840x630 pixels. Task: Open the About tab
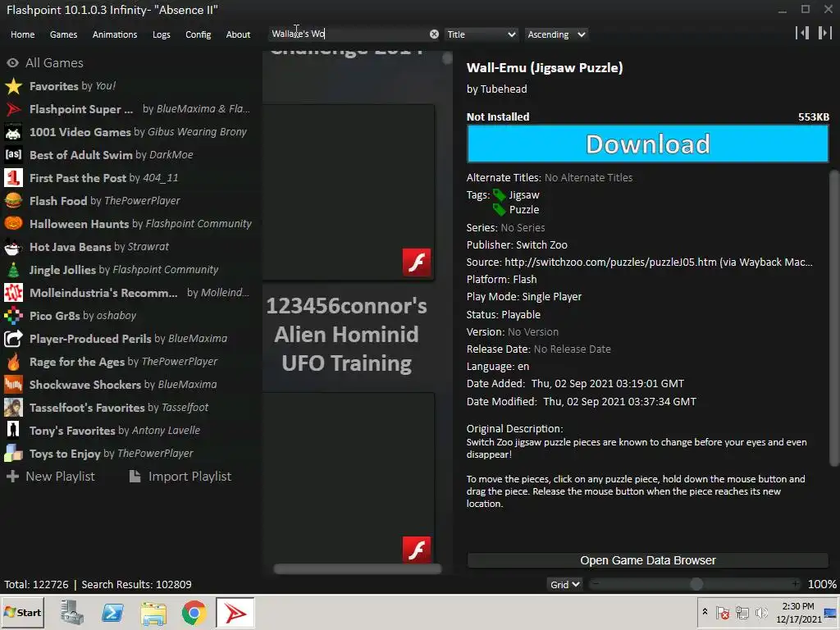click(x=238, y=34)
